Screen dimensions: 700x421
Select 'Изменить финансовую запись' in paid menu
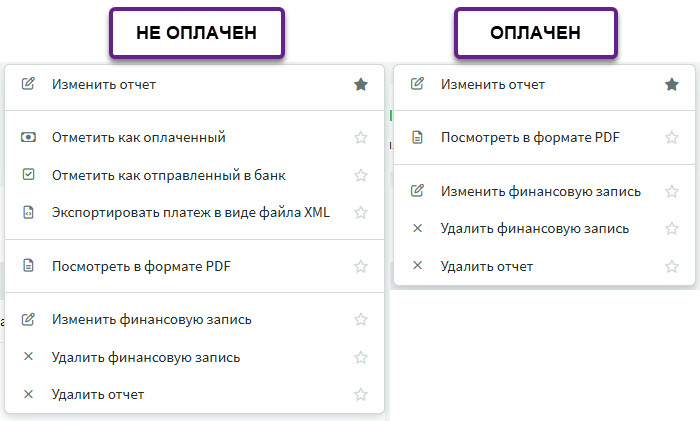pyautogui.click(x=540, y=192)
